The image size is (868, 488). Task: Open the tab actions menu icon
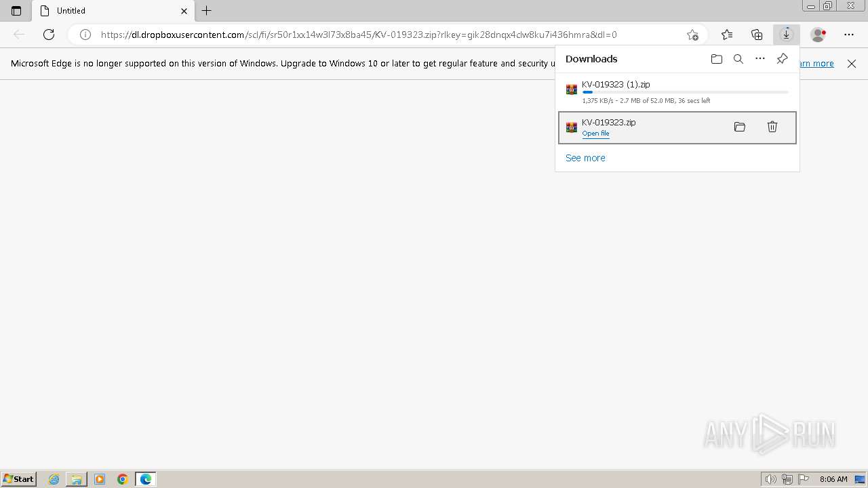pos(16,11)
